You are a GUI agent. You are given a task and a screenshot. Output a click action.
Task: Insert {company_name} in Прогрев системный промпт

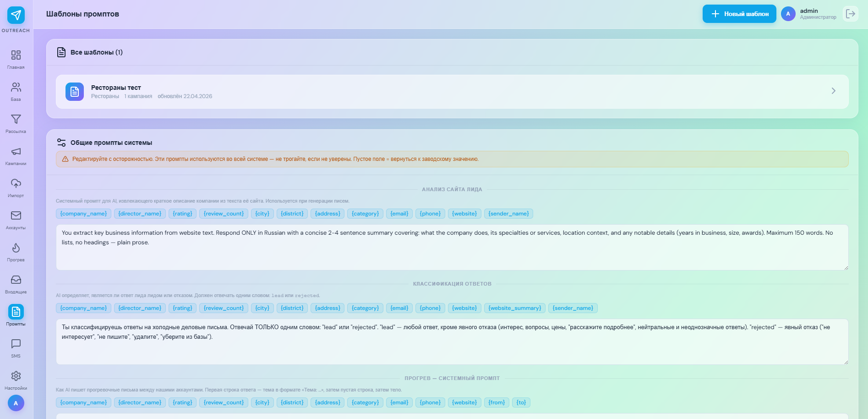[83, 402]
